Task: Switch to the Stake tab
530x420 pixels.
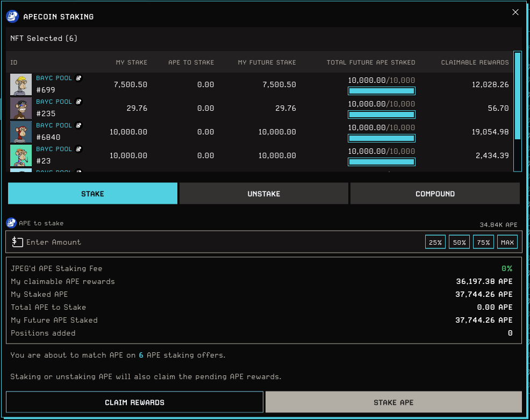Action: (92, 194)
